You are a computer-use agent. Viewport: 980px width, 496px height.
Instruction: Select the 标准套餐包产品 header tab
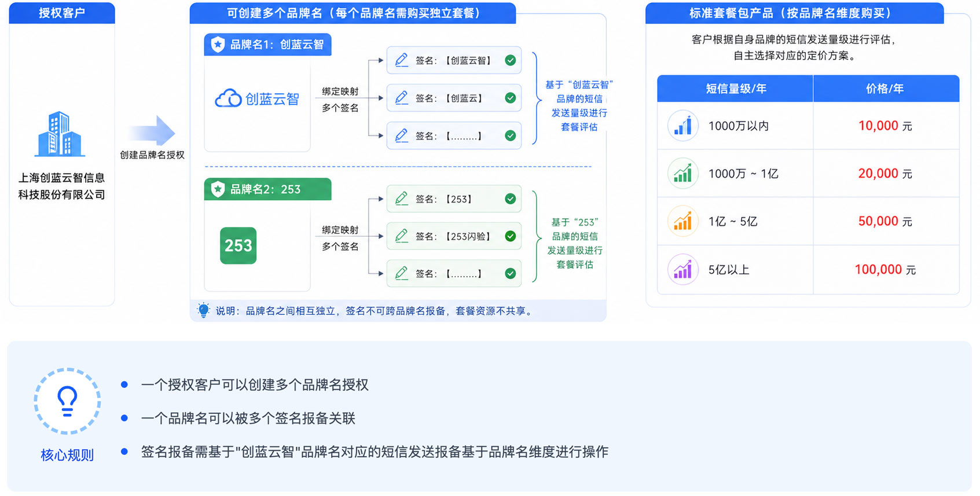tap(793, 13)
